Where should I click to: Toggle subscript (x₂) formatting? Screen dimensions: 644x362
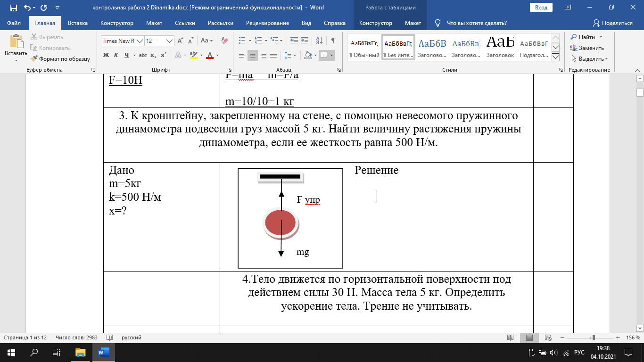(153, 55)
